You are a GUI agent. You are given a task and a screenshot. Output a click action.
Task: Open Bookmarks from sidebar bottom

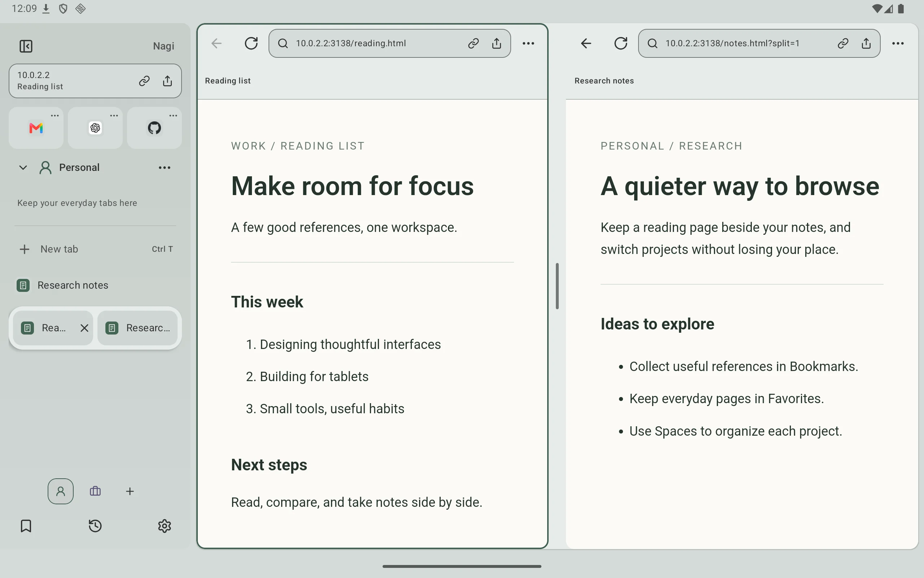point(26,526)
